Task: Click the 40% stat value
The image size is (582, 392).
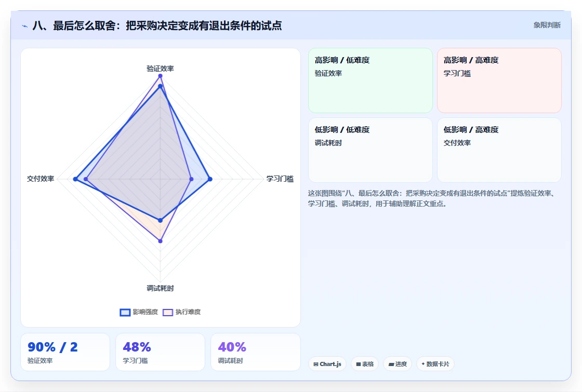Action: pyautogui.click(x=232, y=347)
